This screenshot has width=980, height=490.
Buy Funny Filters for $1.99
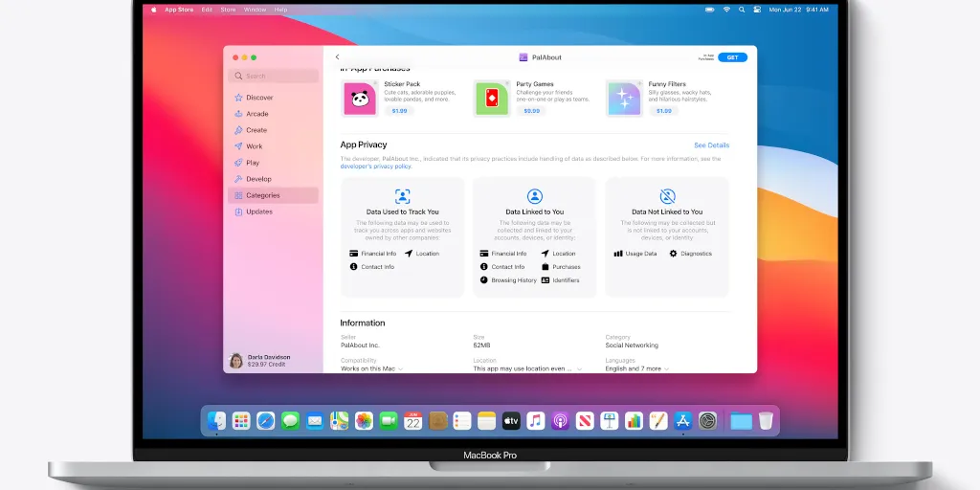664,111
